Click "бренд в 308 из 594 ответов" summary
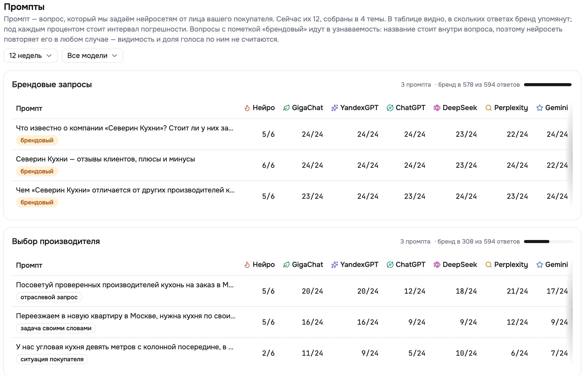The image size is (588, 375). (x=479, y=242)
